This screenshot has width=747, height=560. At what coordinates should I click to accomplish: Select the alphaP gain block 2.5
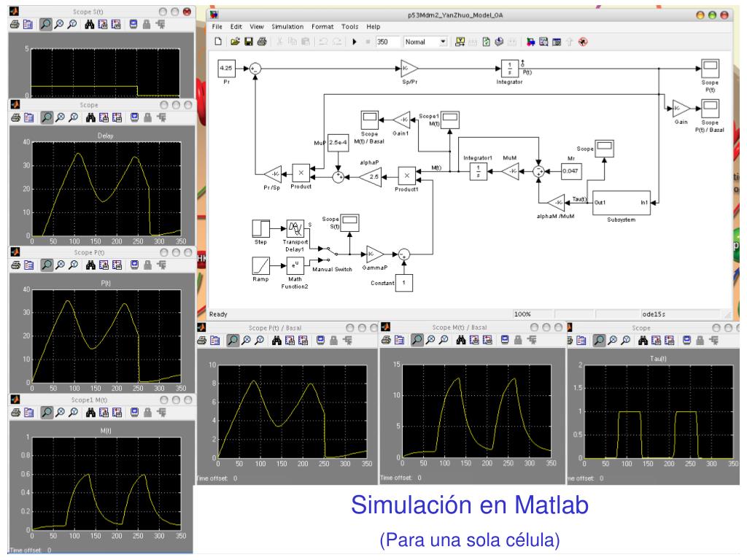point(371,176)
